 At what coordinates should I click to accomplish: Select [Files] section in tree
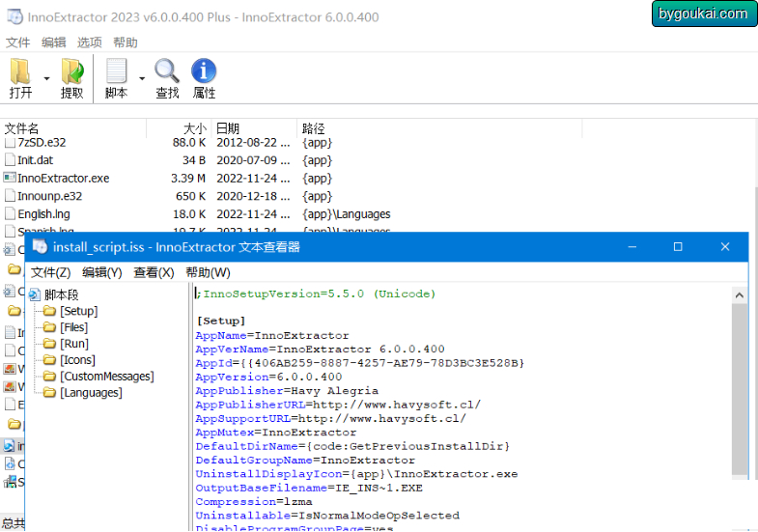pyautogui.click(x=73, y=327)
